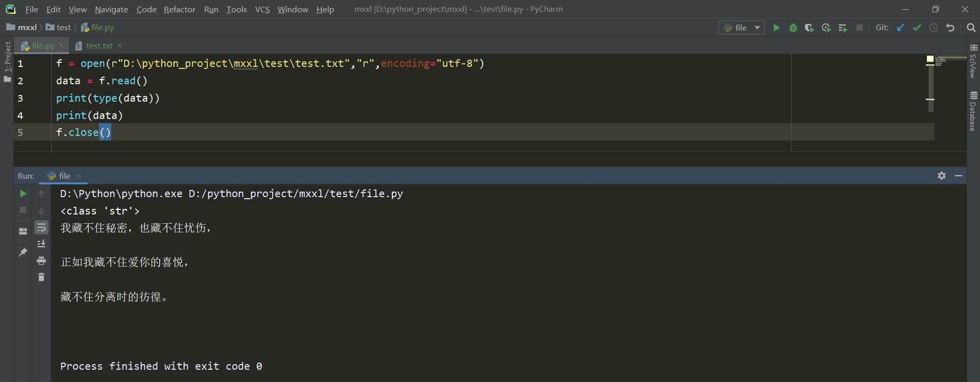Open Run panel settings gear
Screen dimensions: 980x382
point(942,176)
